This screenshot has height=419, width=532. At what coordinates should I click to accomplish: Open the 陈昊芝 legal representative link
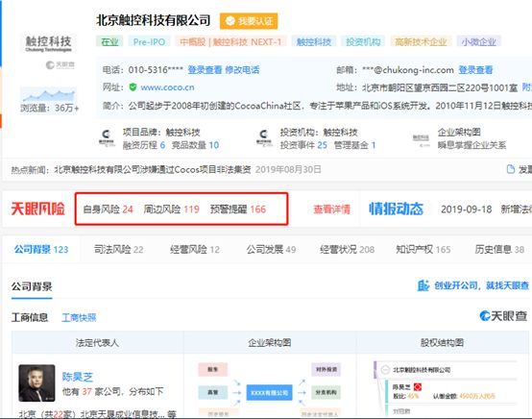[x=78, y=377]
